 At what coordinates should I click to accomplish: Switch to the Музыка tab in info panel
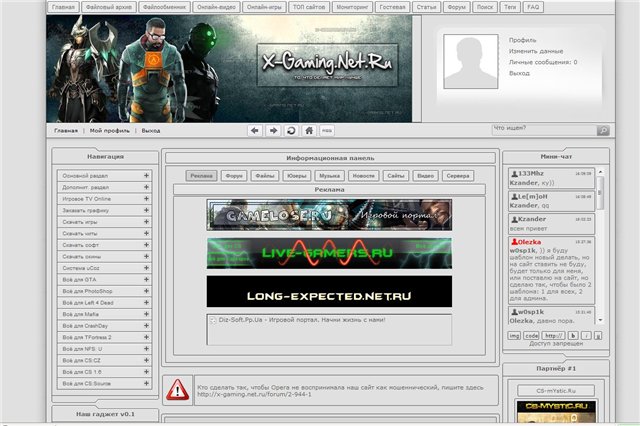point(329,176)
